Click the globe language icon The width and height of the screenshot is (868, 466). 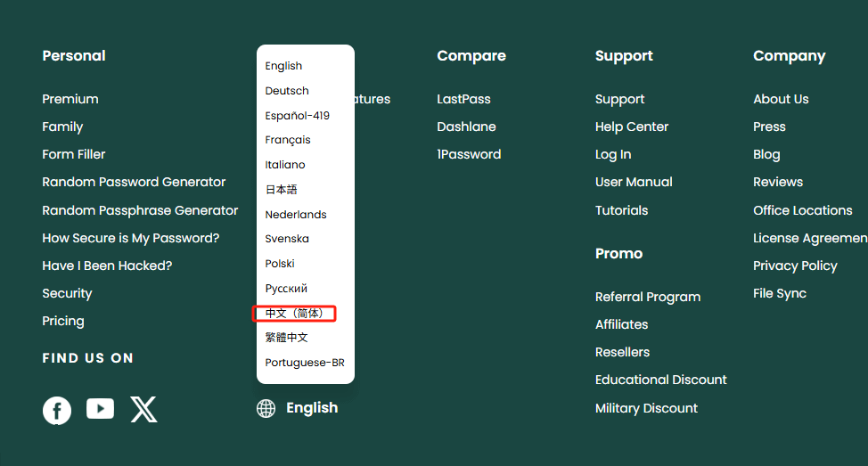266,408
